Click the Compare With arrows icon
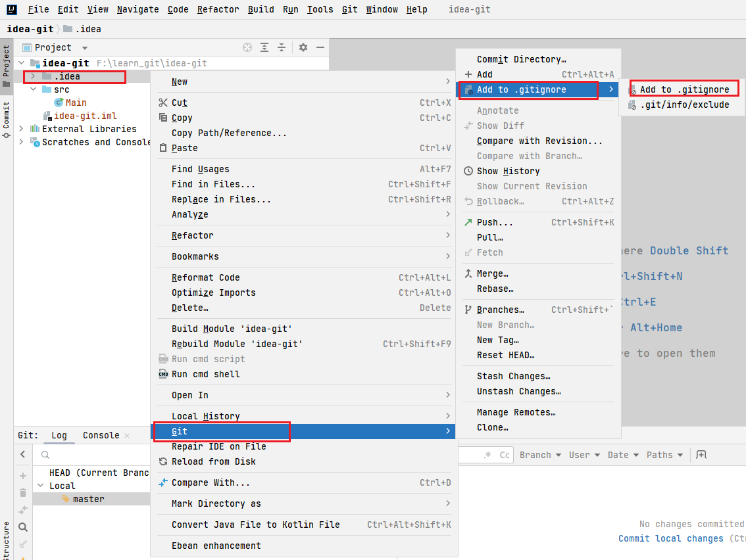 point(163,482)
